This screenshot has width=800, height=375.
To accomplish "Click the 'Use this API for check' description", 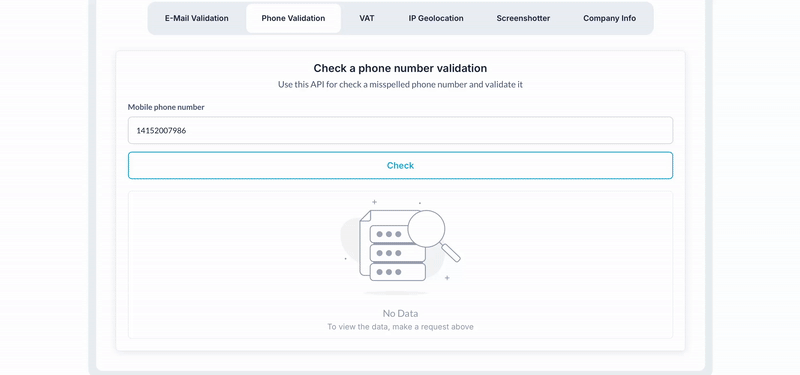I will tap(400, 85).
